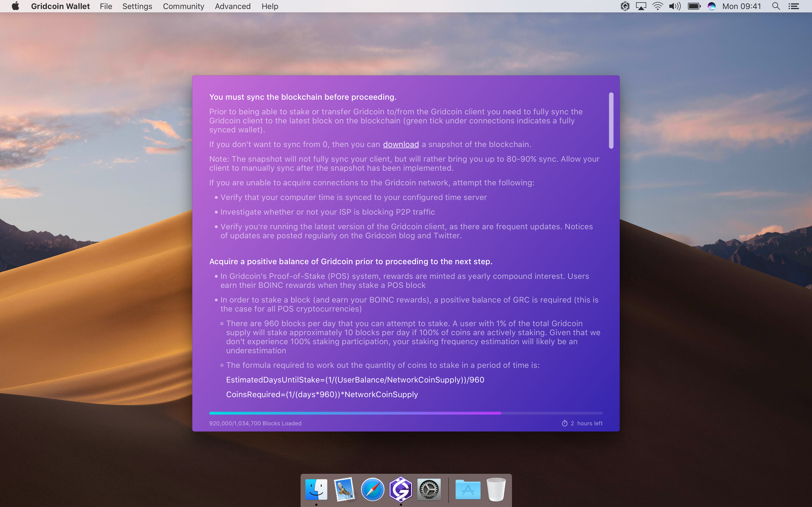Open the Advanced menu
The height and width of the screenshot is (507, 812).
pyautogui.click(x=233, y=6)
